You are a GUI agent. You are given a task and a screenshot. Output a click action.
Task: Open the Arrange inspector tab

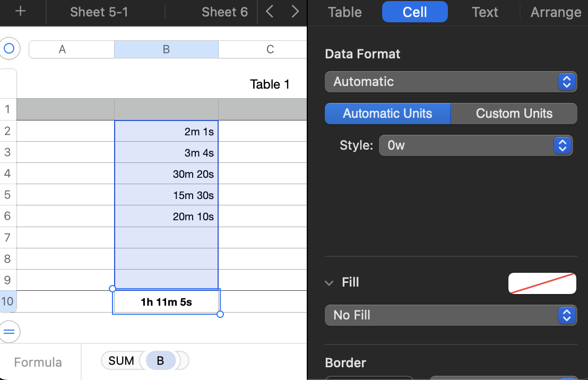coord(556,12)
